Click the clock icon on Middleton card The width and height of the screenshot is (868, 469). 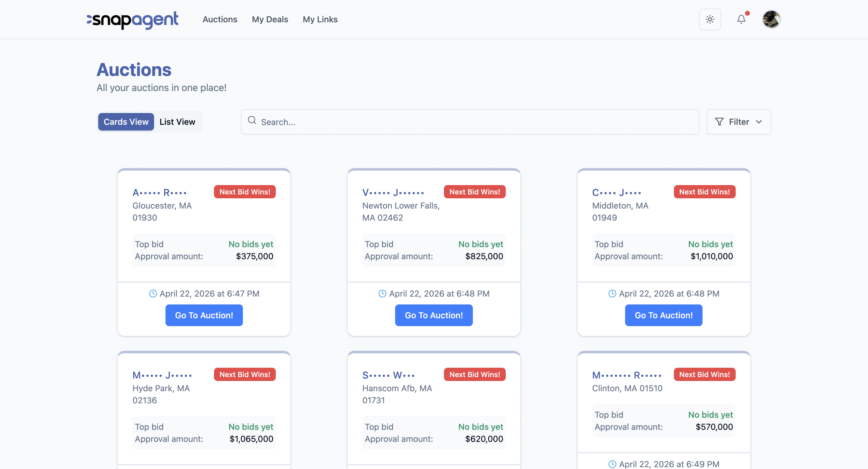(612, 294)
